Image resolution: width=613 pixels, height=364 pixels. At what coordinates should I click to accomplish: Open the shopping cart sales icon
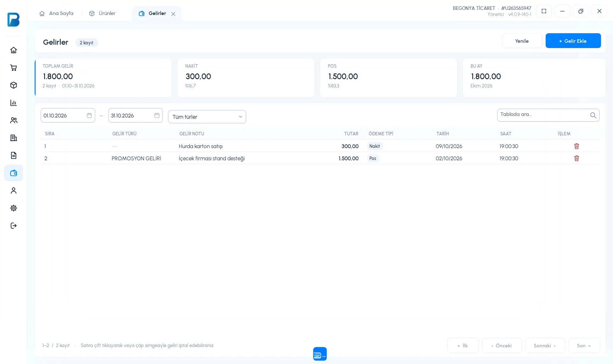click(x=13, y=68)
